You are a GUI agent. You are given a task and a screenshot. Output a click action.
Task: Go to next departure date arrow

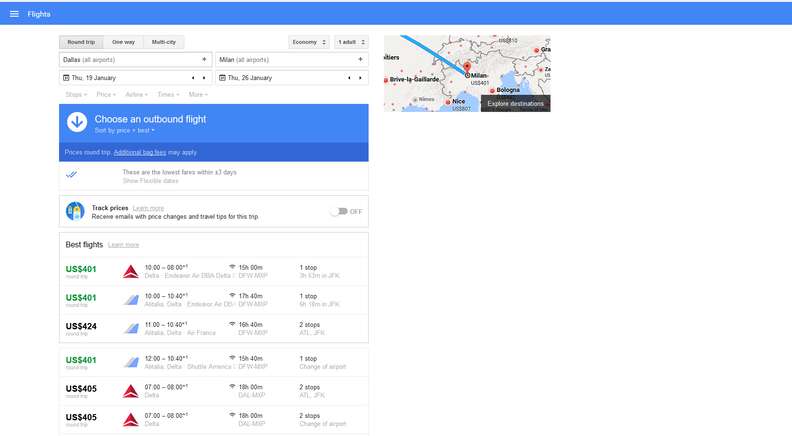coord(204,78)
